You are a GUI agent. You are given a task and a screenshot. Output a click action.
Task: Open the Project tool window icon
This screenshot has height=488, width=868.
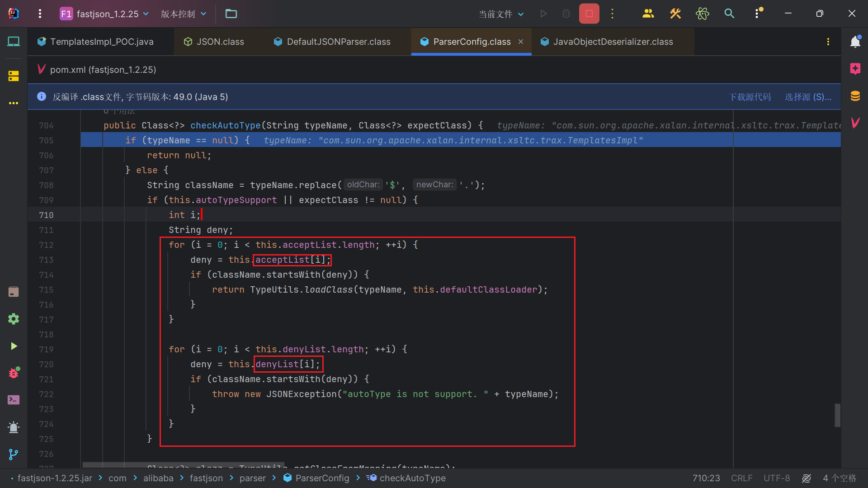(x=14, y=42)
